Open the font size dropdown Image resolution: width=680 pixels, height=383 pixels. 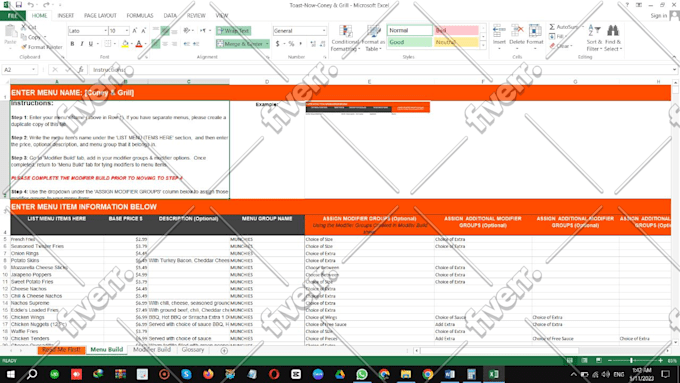[127, 31]
